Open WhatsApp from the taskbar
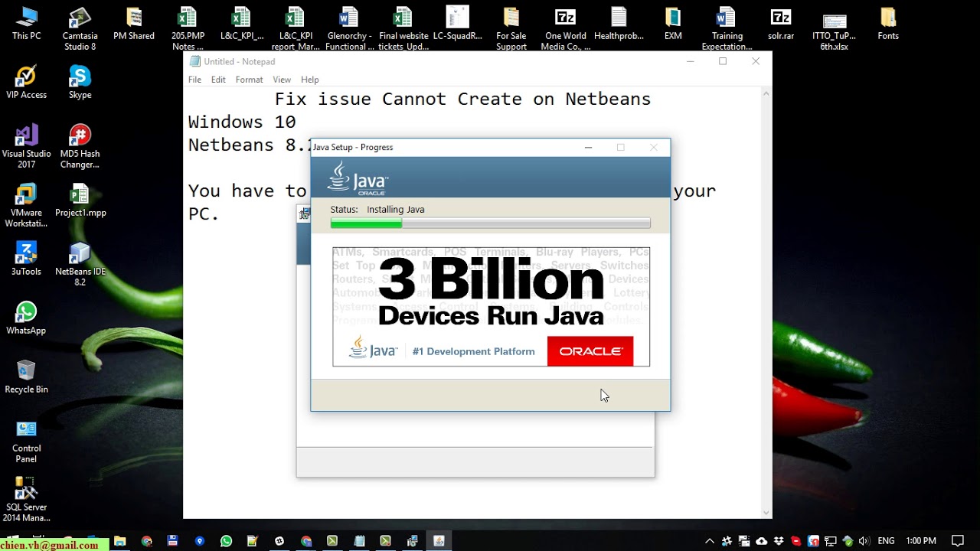The width and height of the screenshot is (980, 551). (x=226, y=541)
